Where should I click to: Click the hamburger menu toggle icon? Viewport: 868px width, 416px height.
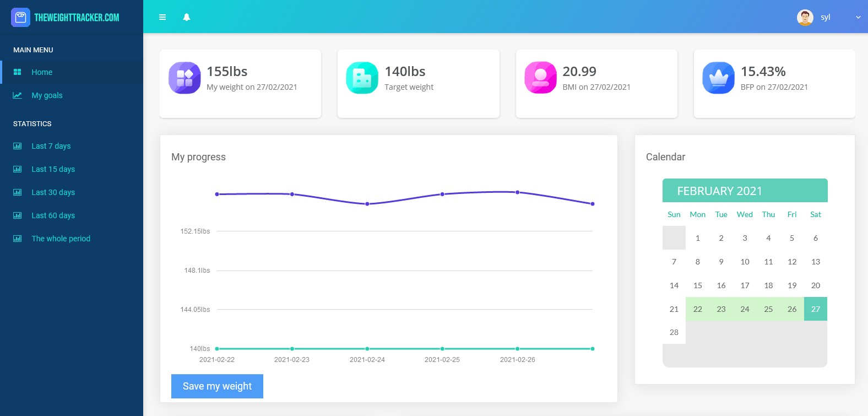point(162,17)
